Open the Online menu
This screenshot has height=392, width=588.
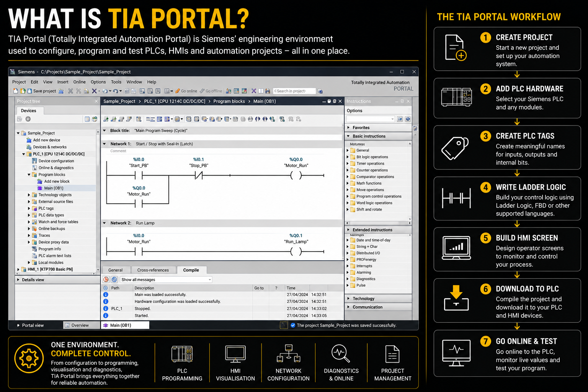79,82
